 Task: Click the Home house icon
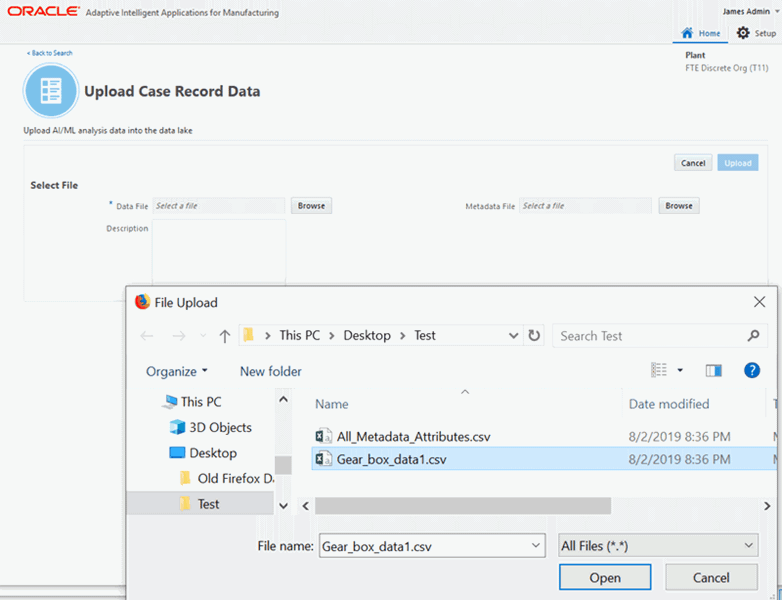(x=687, y=33)
